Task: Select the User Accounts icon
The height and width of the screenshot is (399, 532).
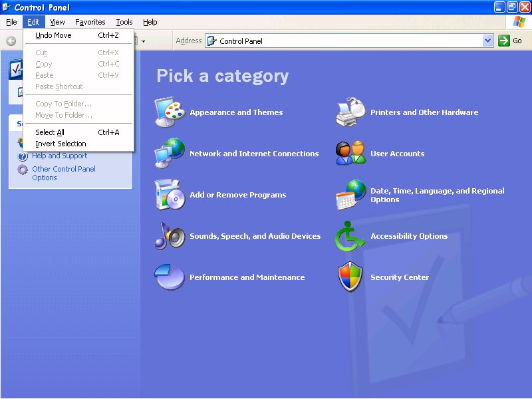Action: 350,154
